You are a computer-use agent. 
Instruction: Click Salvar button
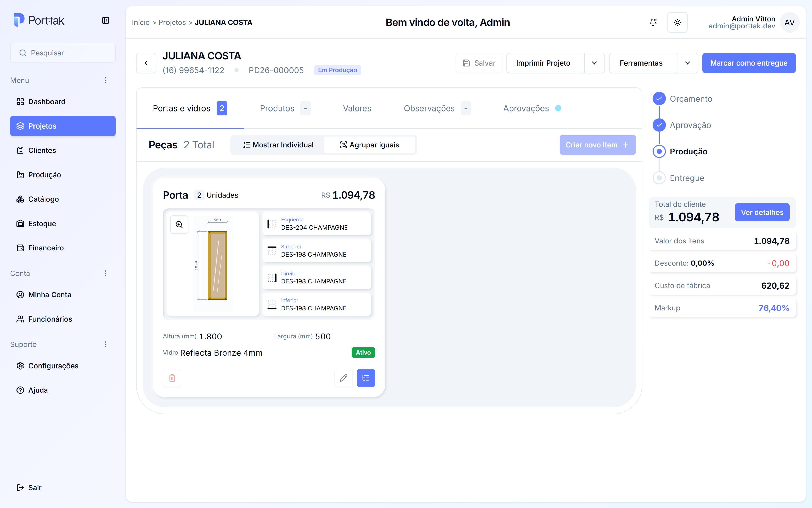pos(479,63)
